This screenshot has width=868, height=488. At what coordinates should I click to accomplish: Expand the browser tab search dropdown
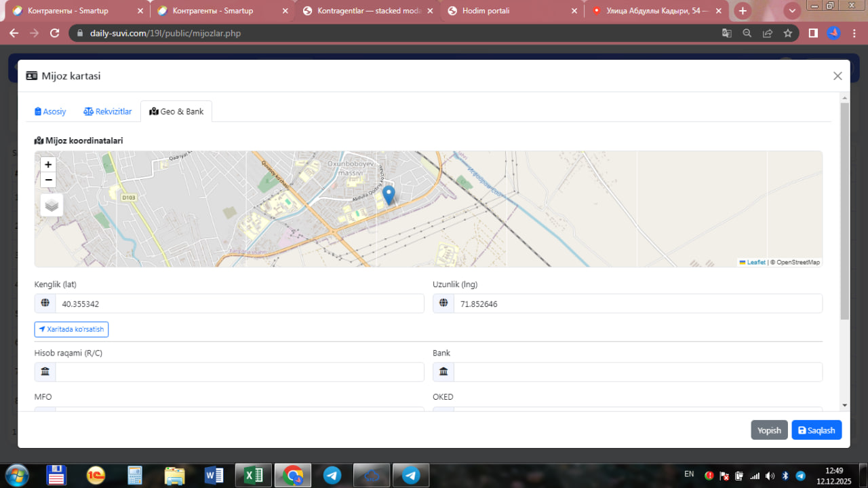tap(792, 11)
